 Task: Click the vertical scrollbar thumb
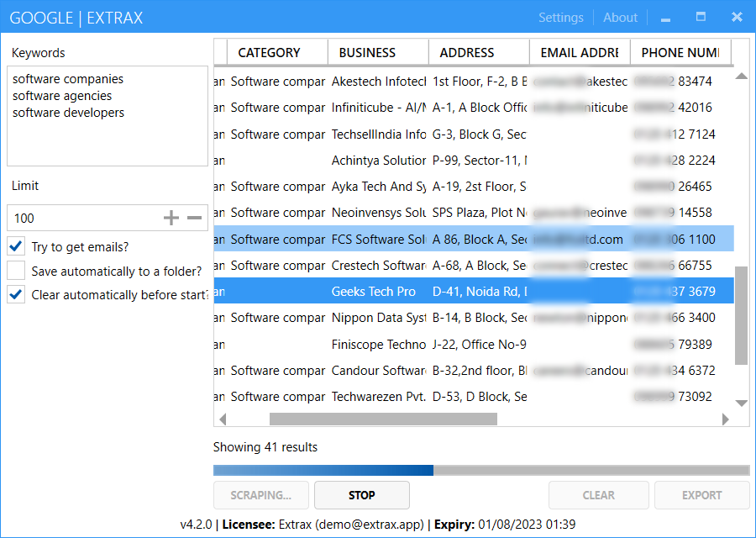[741, 315]
